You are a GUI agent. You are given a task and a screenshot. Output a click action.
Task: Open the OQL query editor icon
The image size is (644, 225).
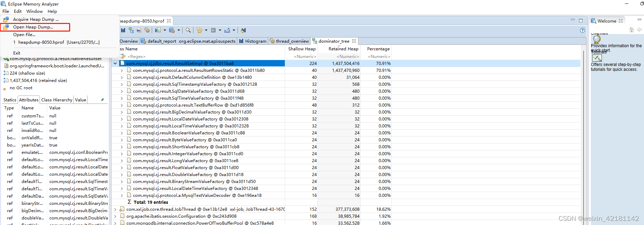coord(139,30)
